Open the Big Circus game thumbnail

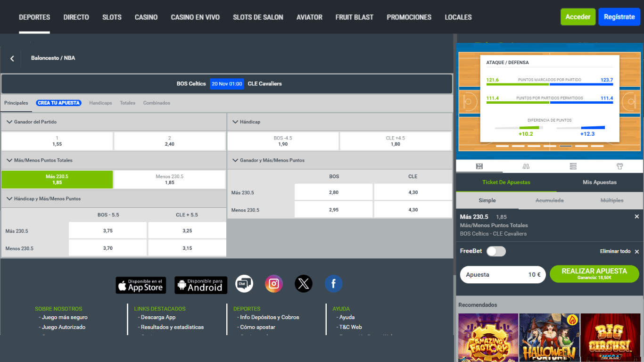pos(611,338)
